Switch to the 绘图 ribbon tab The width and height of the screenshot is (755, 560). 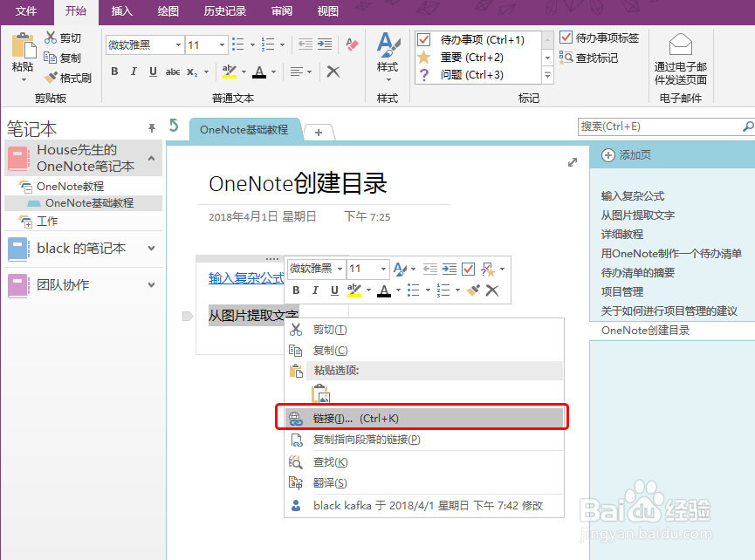[x=168, y=11]
